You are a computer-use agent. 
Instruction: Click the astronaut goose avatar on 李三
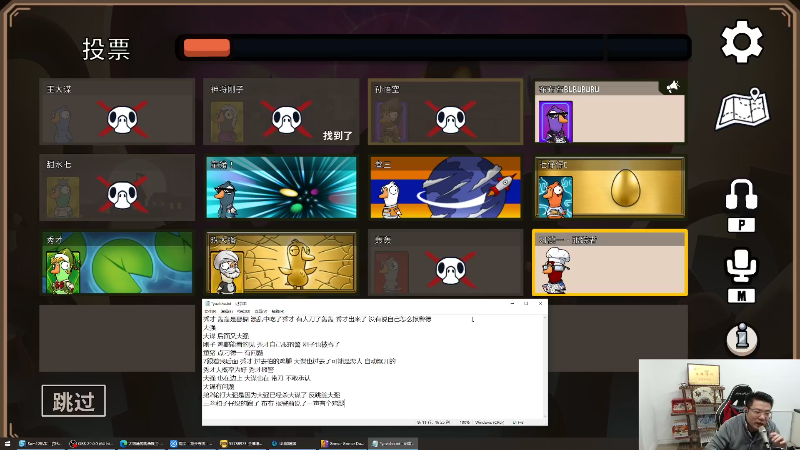click(x=391, y=199)
